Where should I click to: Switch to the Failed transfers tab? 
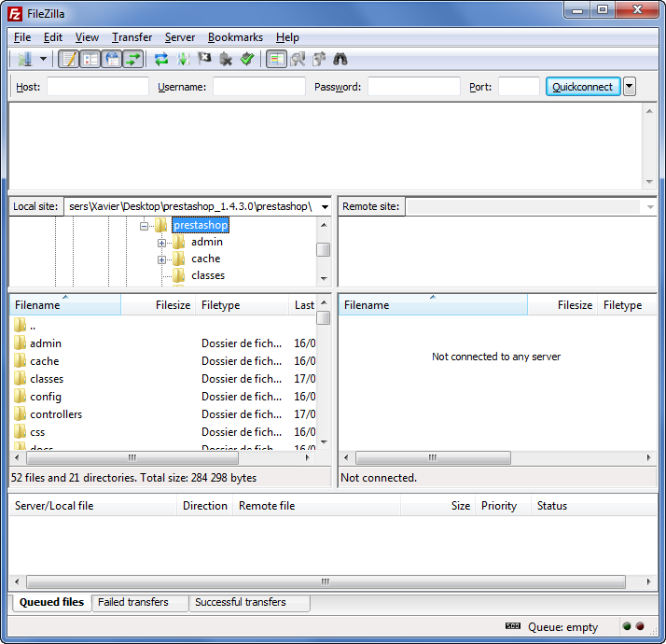pyautogui.click(x=140, y=602)
